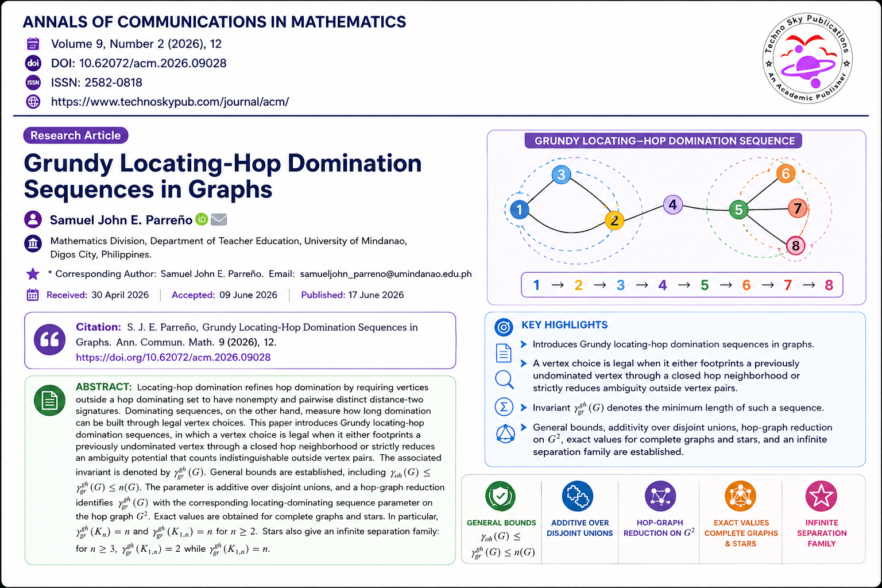Image resolution: width=882 pixels, height=588 pixels.
Task: Click the ISSN badge icon
Action: pyautogui.click(x=33, y=82)
